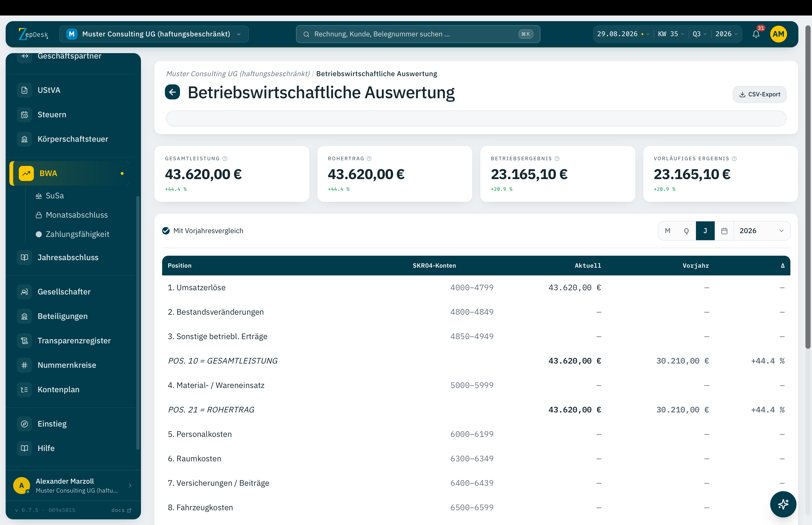
Task: Select the J (year) period toggle
Action: tap(705, 231)
